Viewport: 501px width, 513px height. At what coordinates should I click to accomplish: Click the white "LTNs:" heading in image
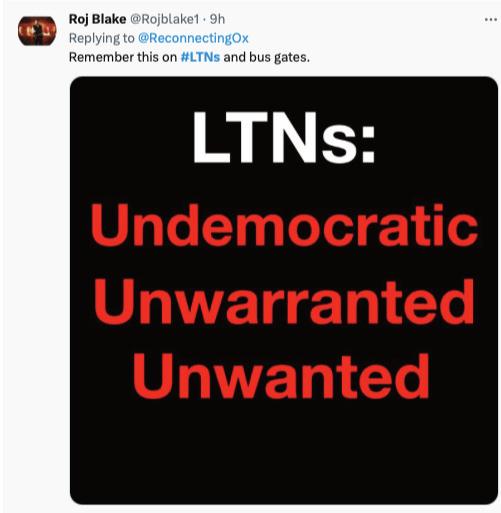click(284, 137)
